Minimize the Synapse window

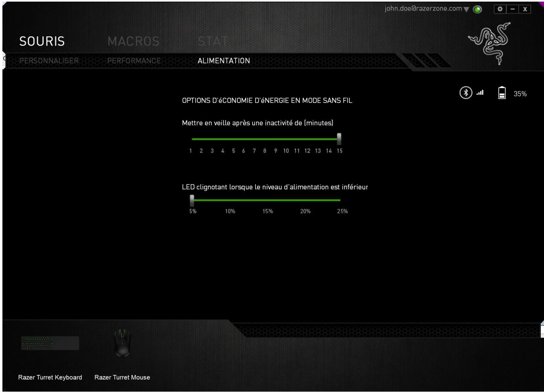512,9
